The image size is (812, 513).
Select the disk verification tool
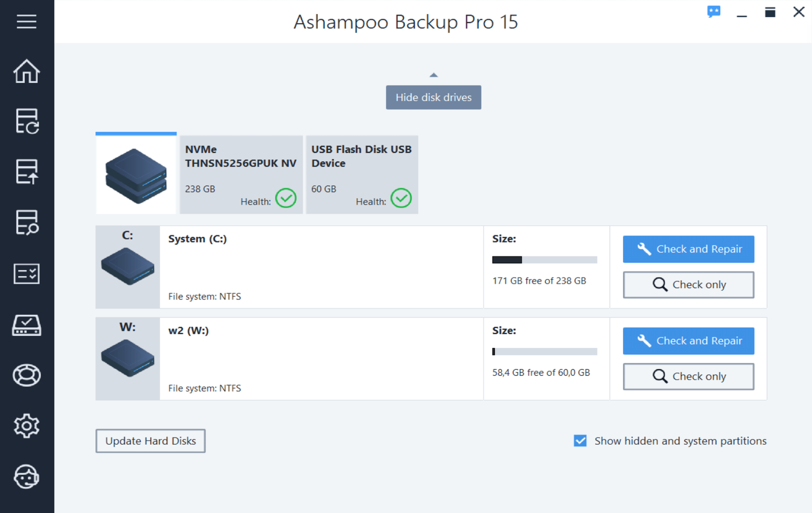click(26, 326)
